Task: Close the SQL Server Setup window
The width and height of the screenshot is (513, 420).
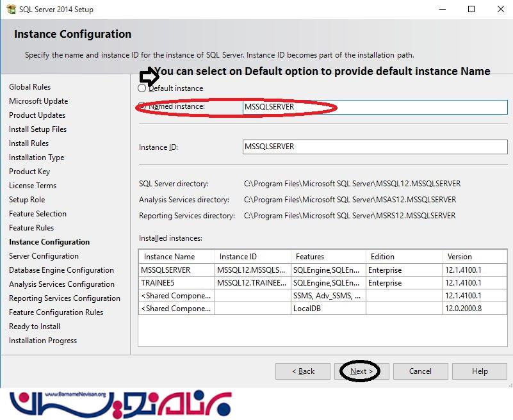Action: [x=501, y=9]
